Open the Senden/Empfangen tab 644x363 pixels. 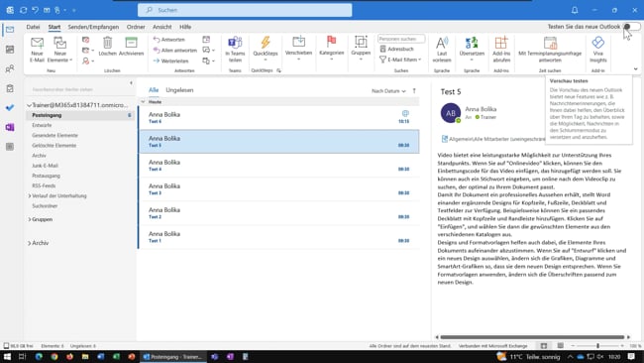point(93,27)
